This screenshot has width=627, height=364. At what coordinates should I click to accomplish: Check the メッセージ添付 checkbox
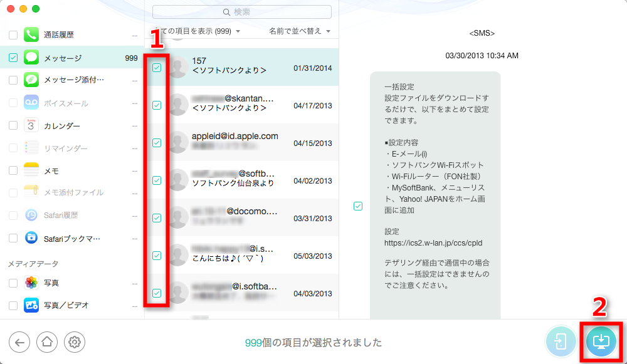pyautogui.click(x=13, y=80)
